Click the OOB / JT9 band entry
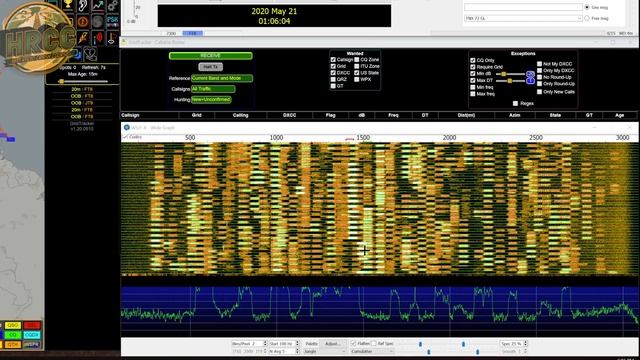 [x=82, y=103]
